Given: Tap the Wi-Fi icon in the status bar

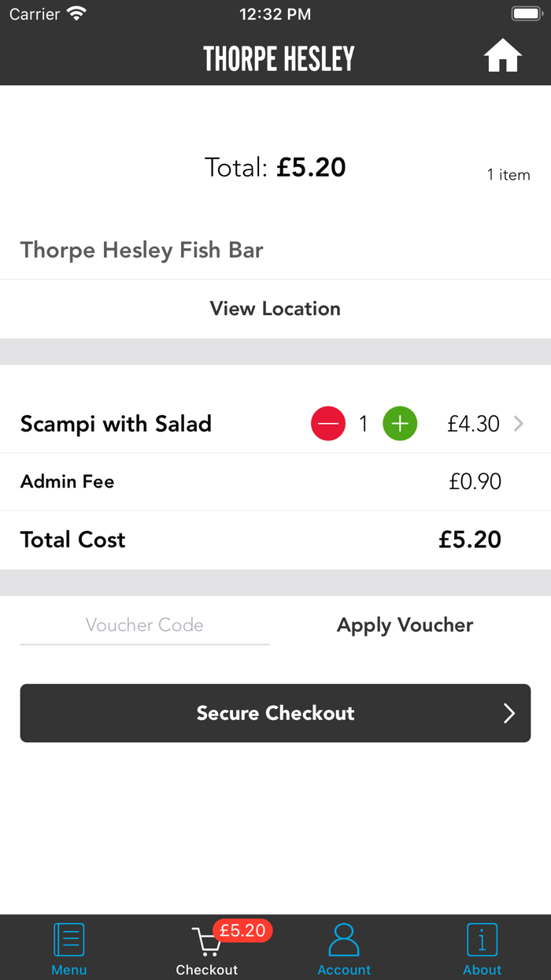Looking at the screenshot, I should [76, 13].
